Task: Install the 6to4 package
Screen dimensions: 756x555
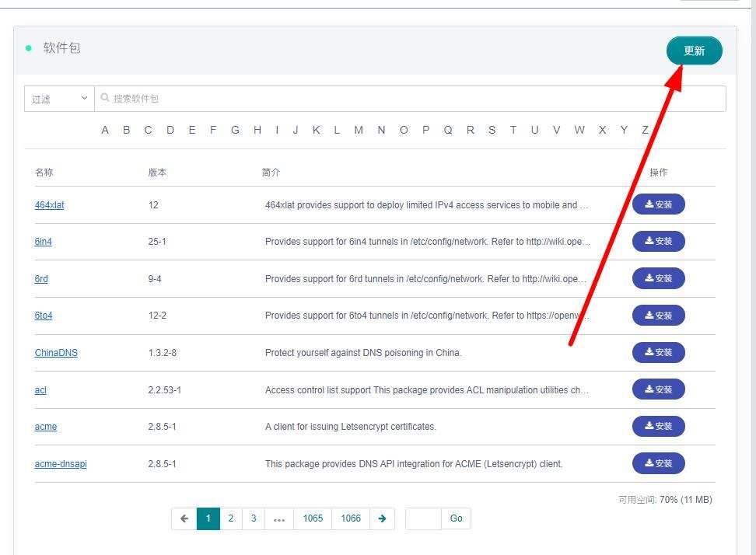Action: click(659, 315)
